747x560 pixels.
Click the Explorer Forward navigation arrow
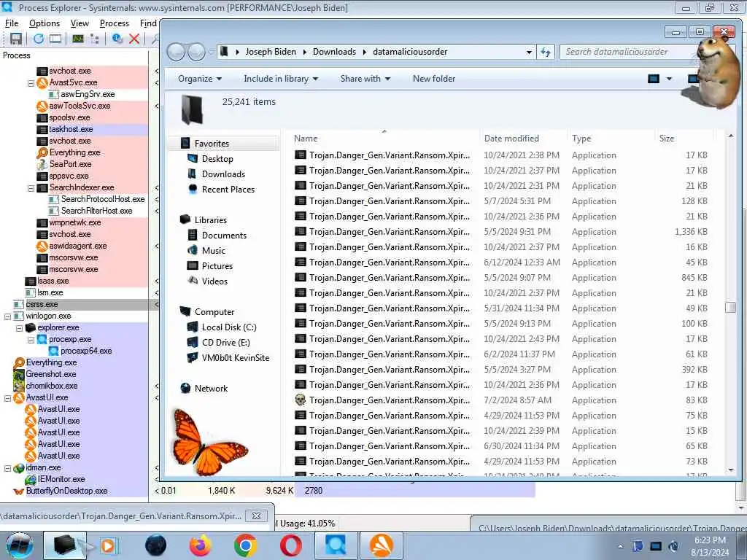pos(196,52)
